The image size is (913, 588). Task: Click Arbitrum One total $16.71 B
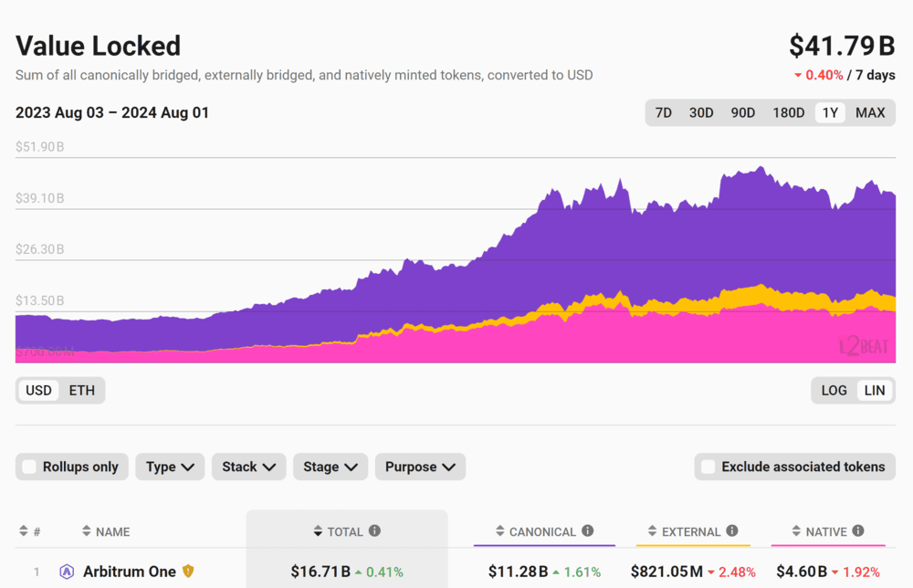click(x=320, y=572)
